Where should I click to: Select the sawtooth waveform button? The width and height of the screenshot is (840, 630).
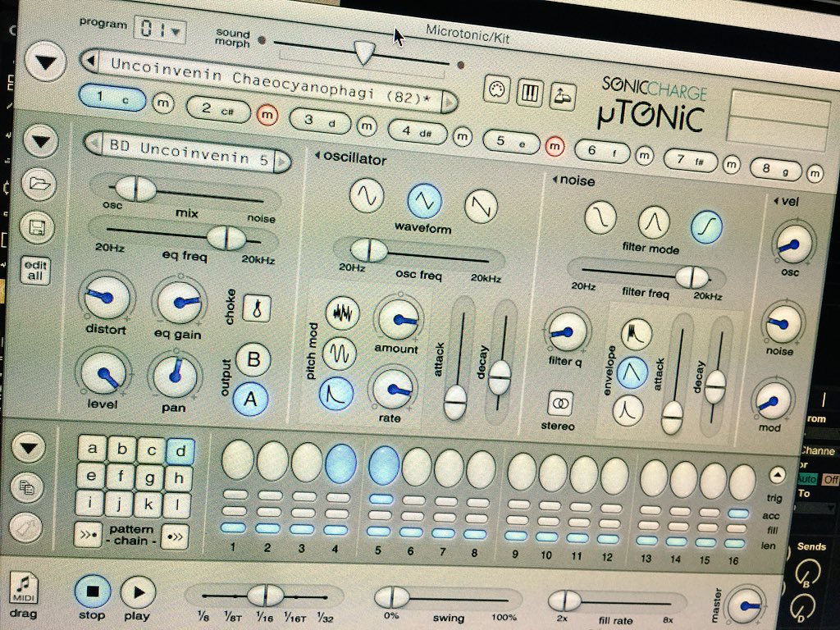tap(481, 206)
